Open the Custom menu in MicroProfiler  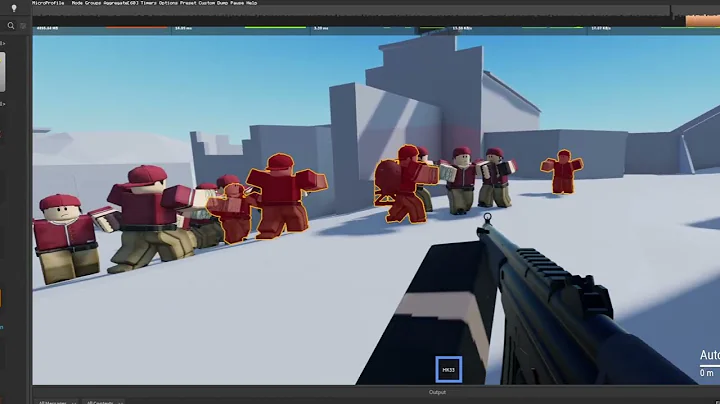[x=207, y=3]
